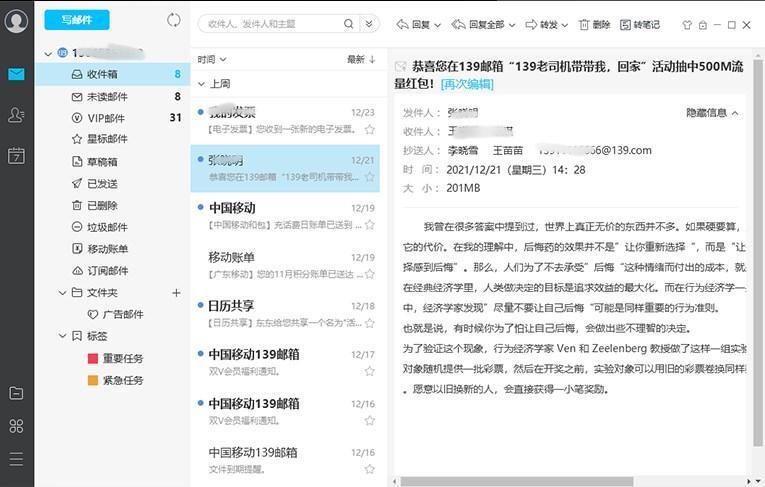The width and height of the screenshot is (765, 487).
Task: Open 移动账单 email in list
Action: point(285,265)
